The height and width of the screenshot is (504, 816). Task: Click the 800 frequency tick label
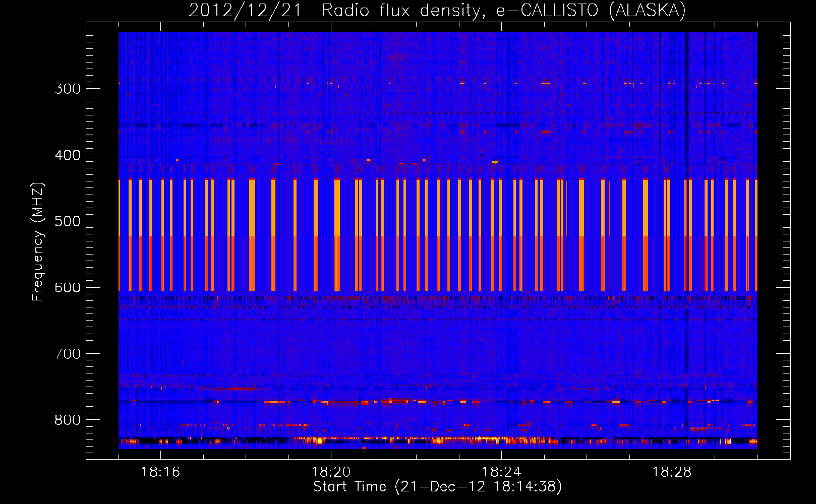pyautogui.click(x=68, y=420)
